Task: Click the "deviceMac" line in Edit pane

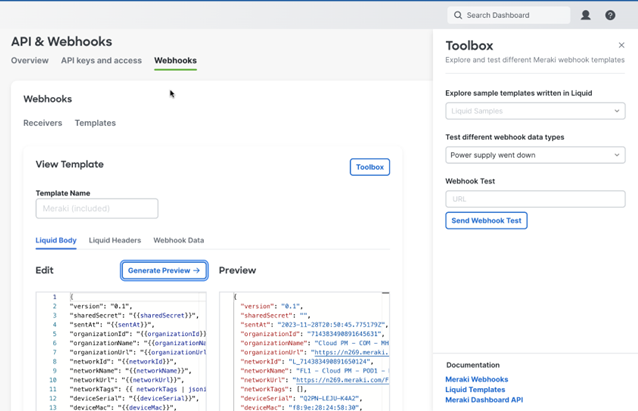Action: [x=123, y=407]
